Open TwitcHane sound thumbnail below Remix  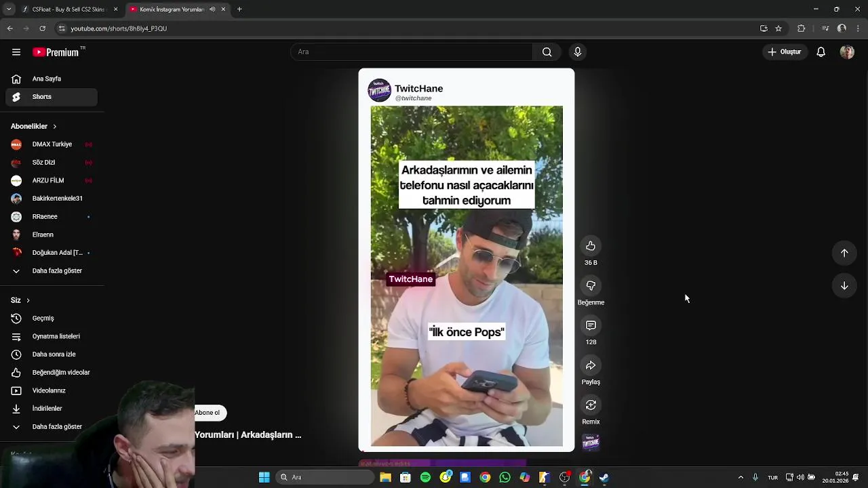point(591,443)
